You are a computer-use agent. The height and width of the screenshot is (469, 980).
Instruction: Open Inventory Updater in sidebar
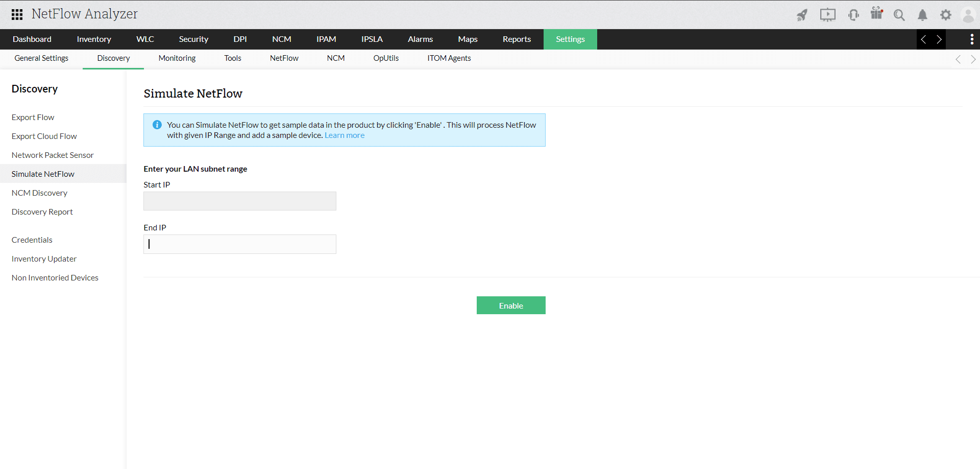click(x=44, y=259)
